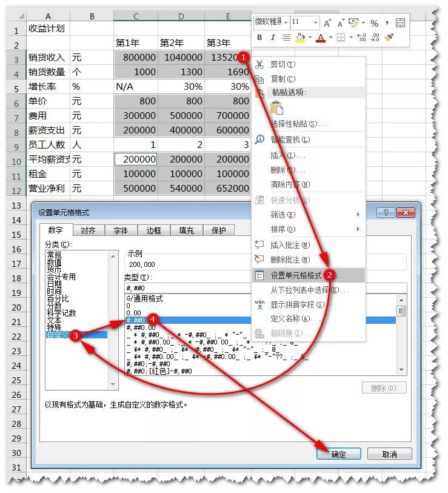Open the font name dropdown 微软雅黑
This screenshot has height=493, width=448.
click(286, 22)
